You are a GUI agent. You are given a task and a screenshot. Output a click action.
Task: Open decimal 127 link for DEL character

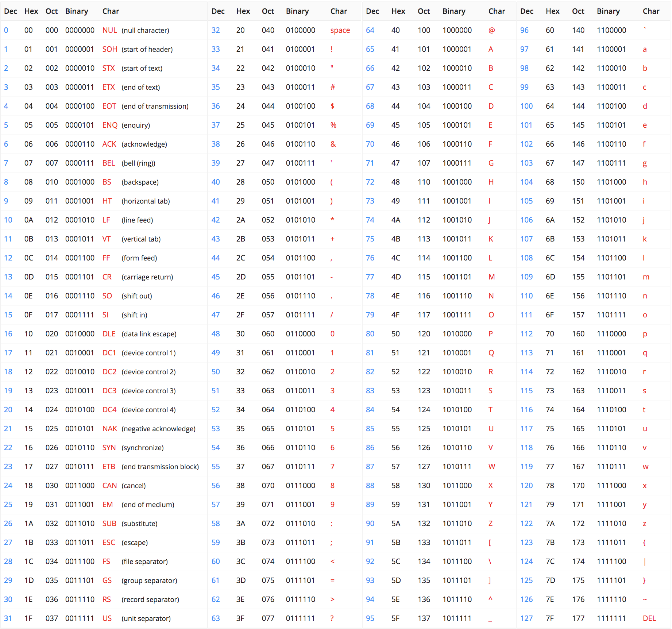tap(526, 618)
